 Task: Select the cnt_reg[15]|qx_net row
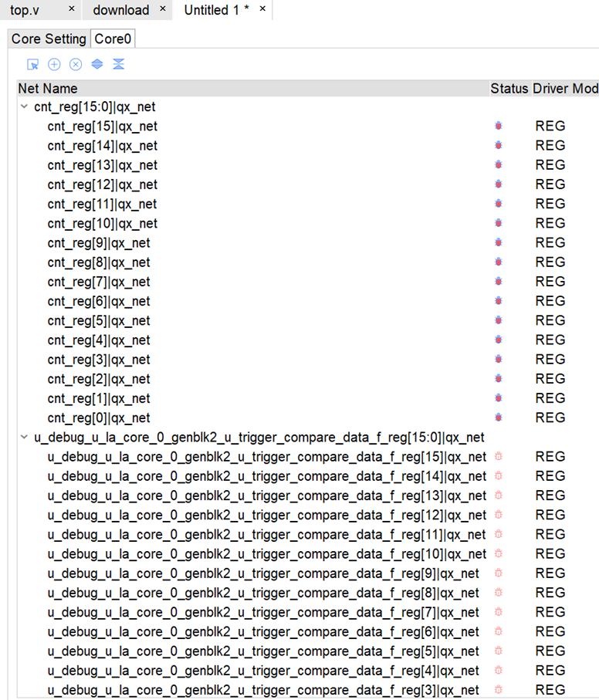point(308,126)
